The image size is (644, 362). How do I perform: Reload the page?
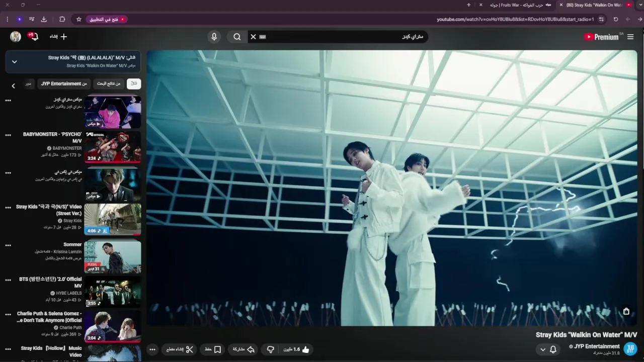616,19
